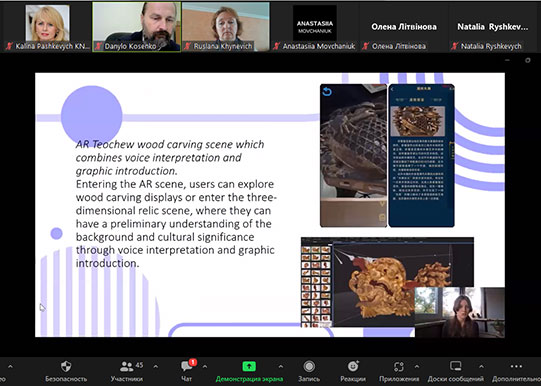
Task: Select Natalia Ryshkevych's participant tile
Action: point(493,27)
